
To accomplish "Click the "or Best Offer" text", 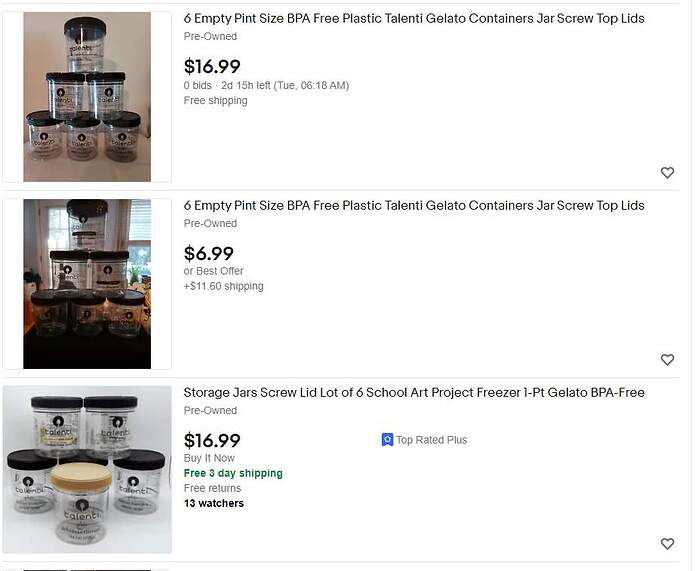I will pyautogui.click(x=214, y=271).
